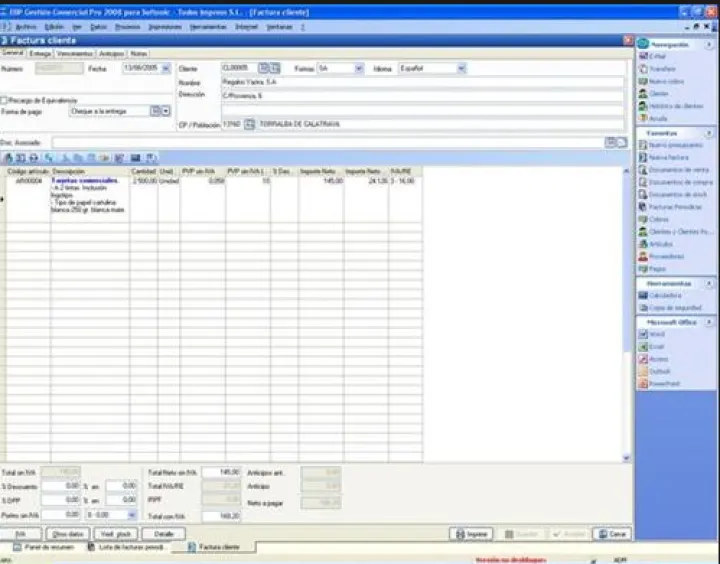
Task: Open the Artículos shortcut in the sidebar
Action: pos(661,243)
